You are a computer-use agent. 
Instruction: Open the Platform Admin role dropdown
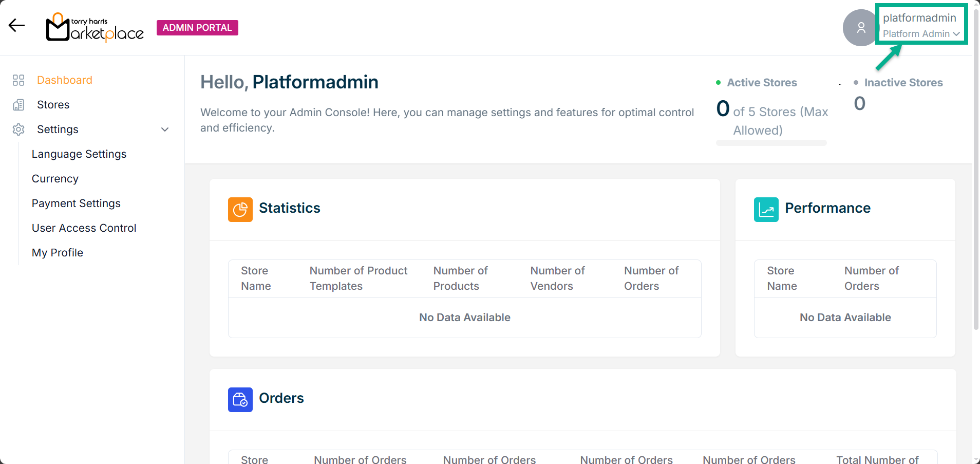[921, 34]
